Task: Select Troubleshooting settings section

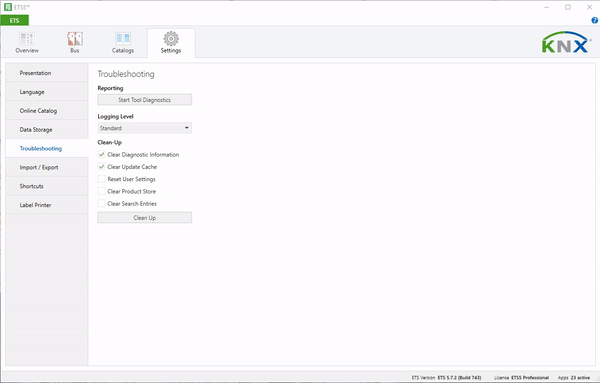Action: [47, 148]
